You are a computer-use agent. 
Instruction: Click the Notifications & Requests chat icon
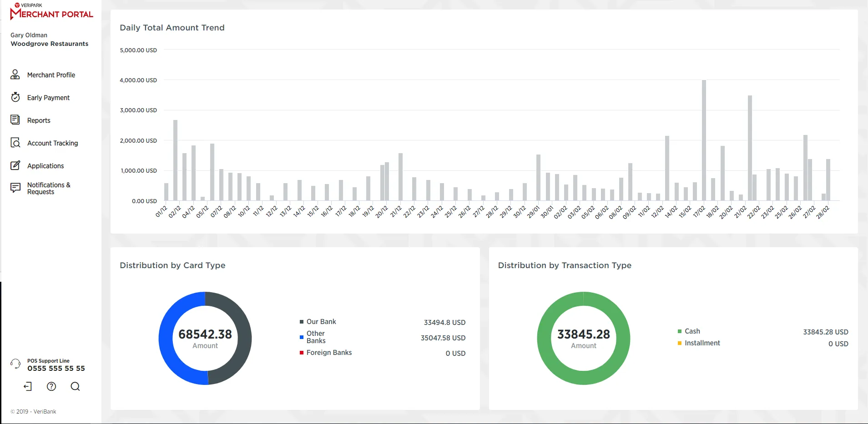click(15, 188)
